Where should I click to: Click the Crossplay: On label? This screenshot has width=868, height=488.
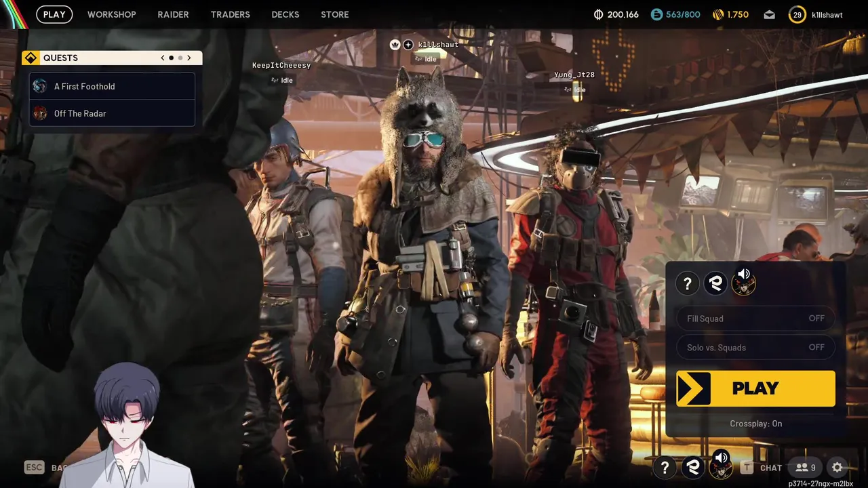point(756,424)
